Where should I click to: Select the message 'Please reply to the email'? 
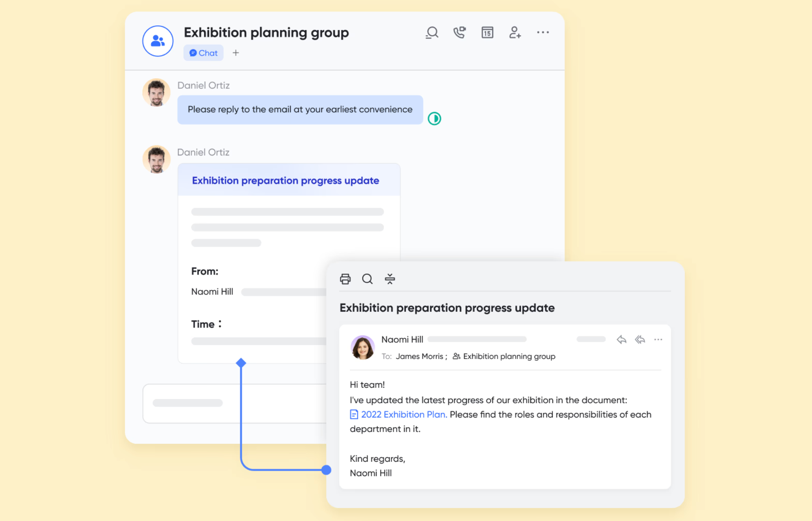click(x=300, y=110)
